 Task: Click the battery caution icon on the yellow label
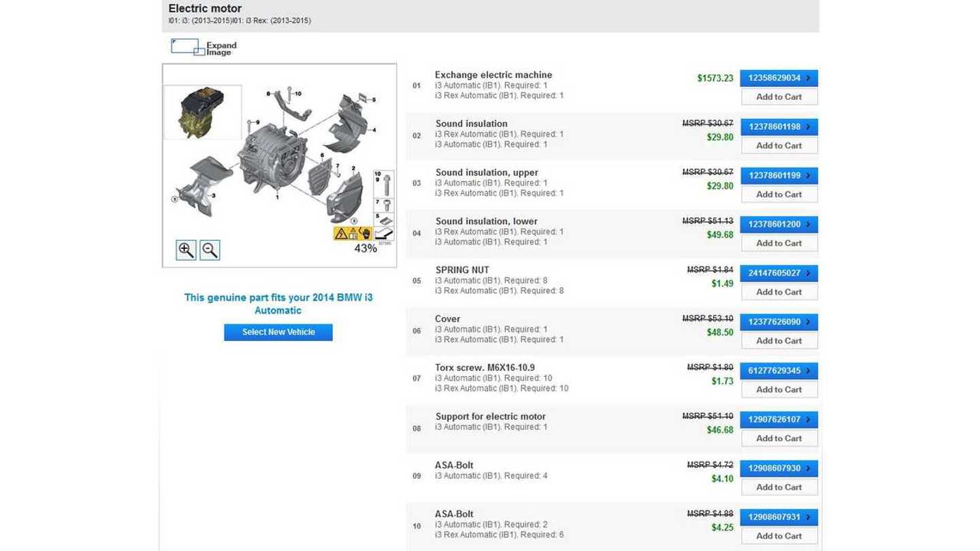[x=353, y=233]
